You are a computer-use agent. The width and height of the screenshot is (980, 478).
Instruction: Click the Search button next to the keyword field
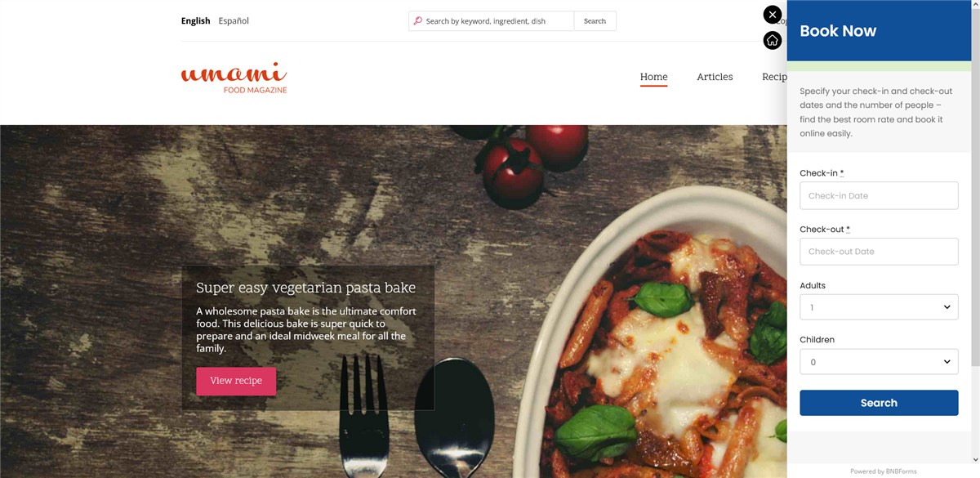point(595,21)
